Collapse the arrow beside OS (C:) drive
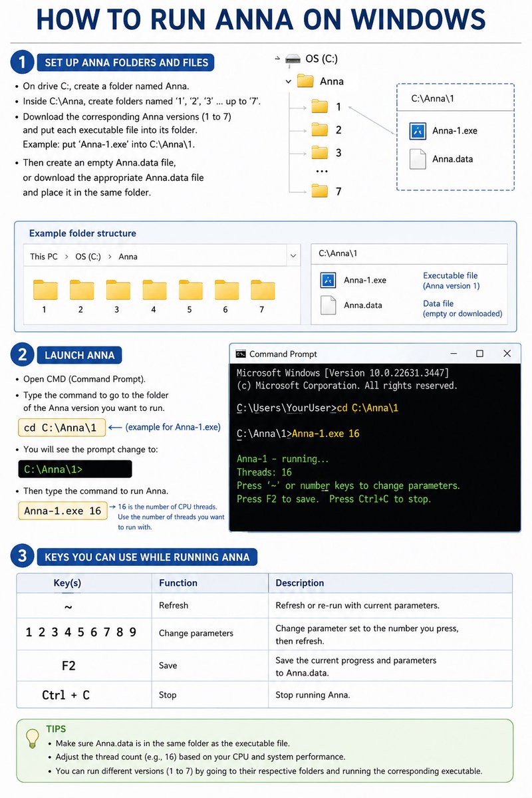532x798 pixels. click(x=276, y=59)
